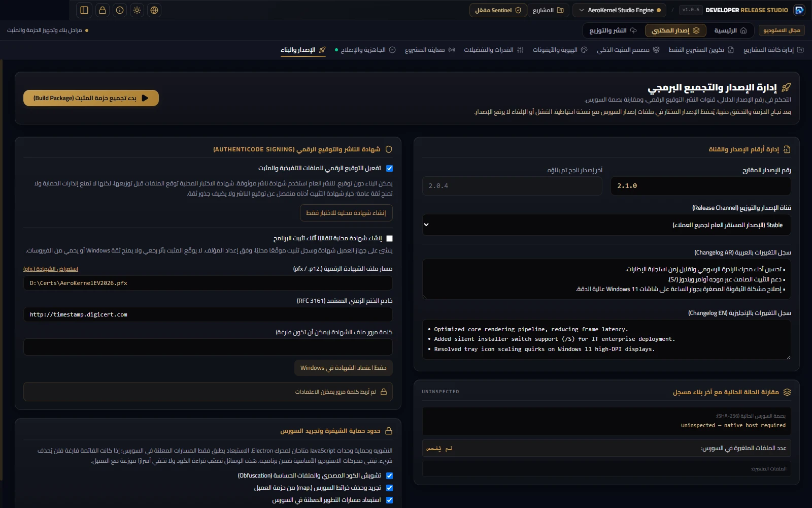Click rocket icon of الإصدار والبناء tab
812x508 pixels.
322,50
